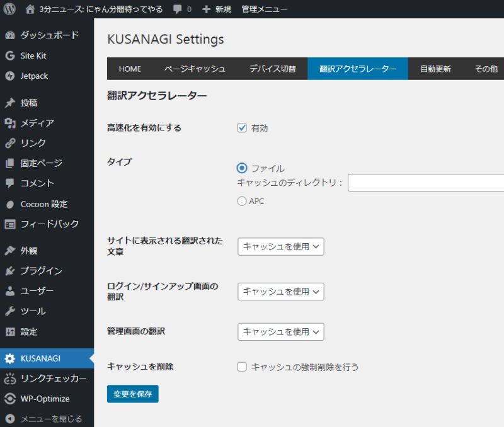Open the WordPress logo menu
504x427 pixels.
(9, 9)
